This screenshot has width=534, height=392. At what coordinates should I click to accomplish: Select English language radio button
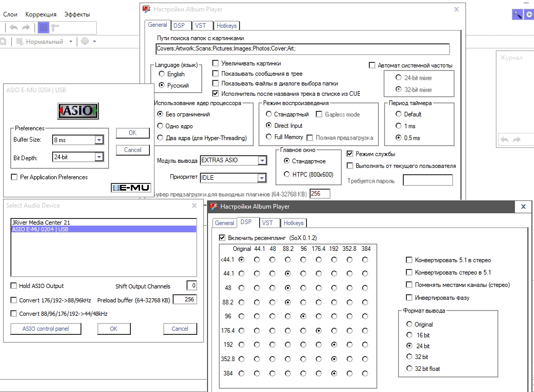[x=161, y=74]
